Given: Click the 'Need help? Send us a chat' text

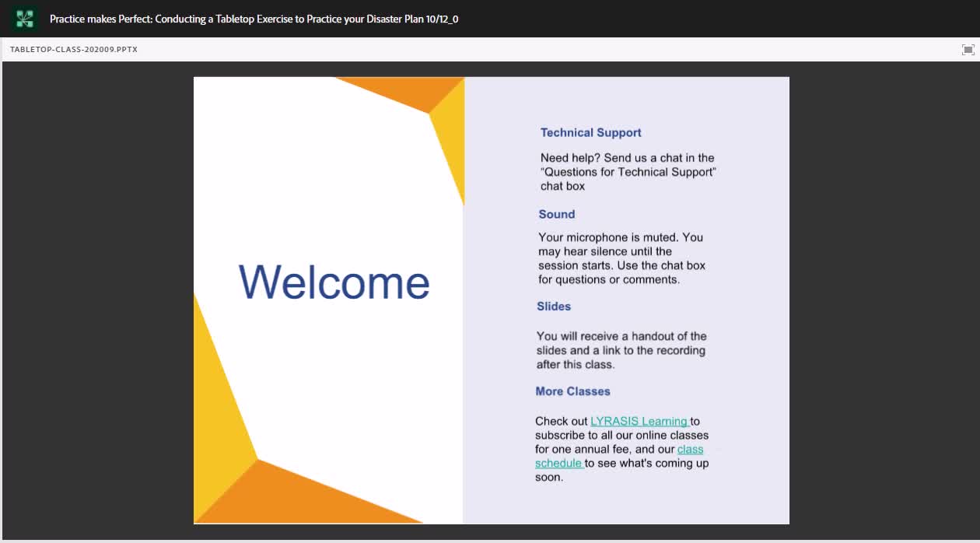Looking at the screenshot, I should pyautogui.click(x=628, y=172).
